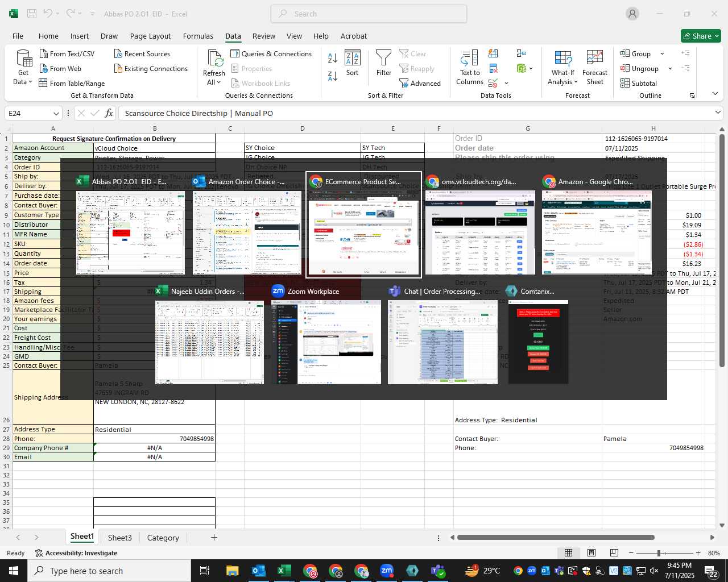Viewport: 728px width, 582px height.
Task: Click the horizontal scrollbar thumb
Action: point(555,537)
